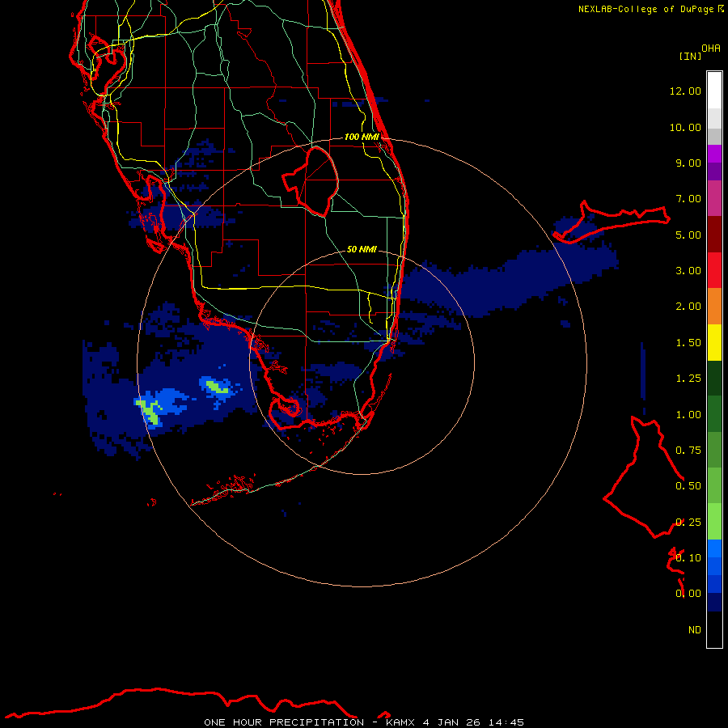Click the 1.25 legend value
Image resolution: width=728 pixels, height=728 pixels.
click(x=688, y=379)
